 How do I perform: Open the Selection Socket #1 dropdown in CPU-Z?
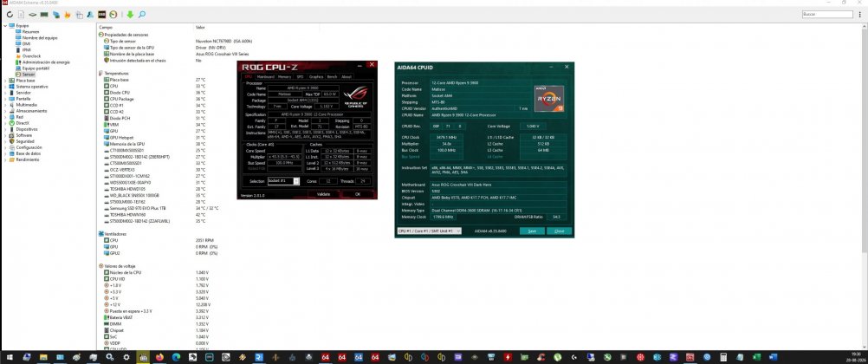click(283, 181)
